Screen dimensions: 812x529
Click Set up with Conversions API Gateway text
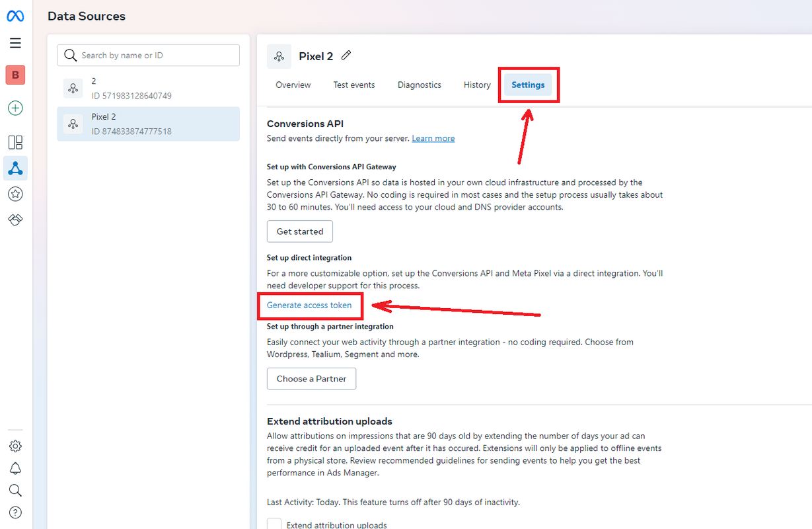[x=332, y=167]
